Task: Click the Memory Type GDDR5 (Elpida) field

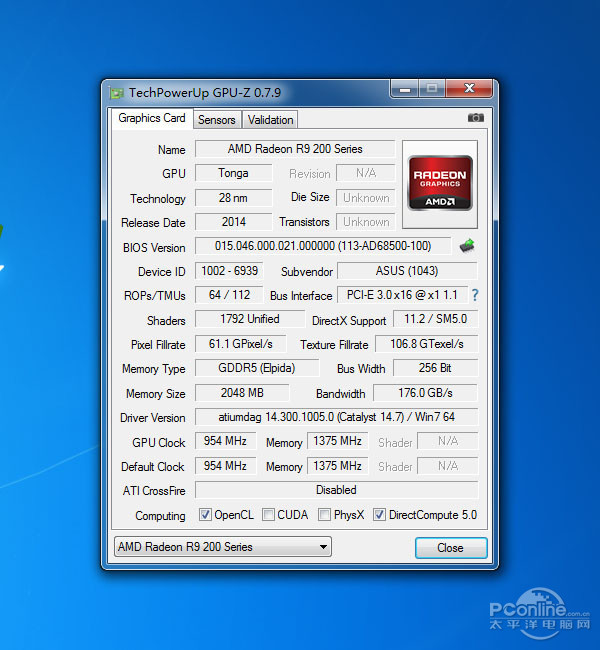Action: click(257, 368)
